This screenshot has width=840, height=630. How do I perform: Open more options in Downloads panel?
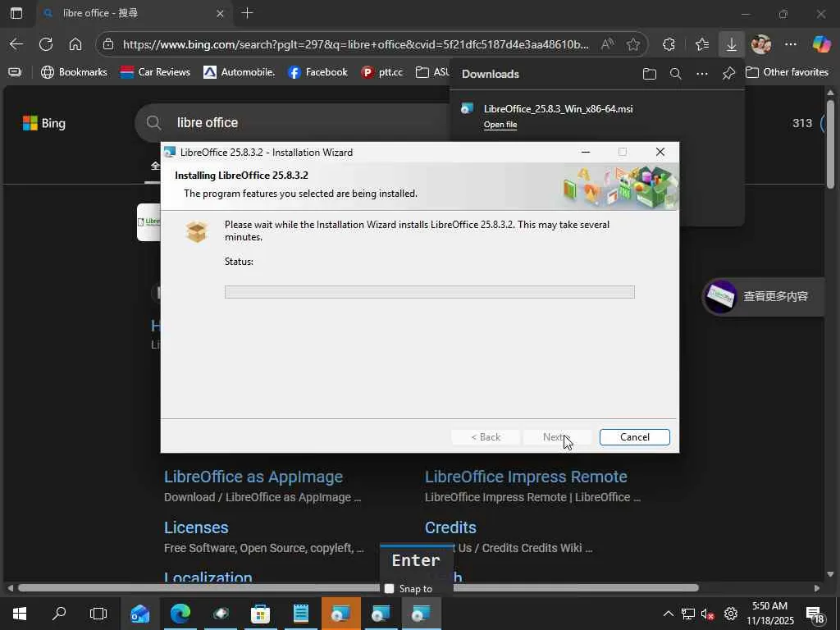[x=702, y=74]
